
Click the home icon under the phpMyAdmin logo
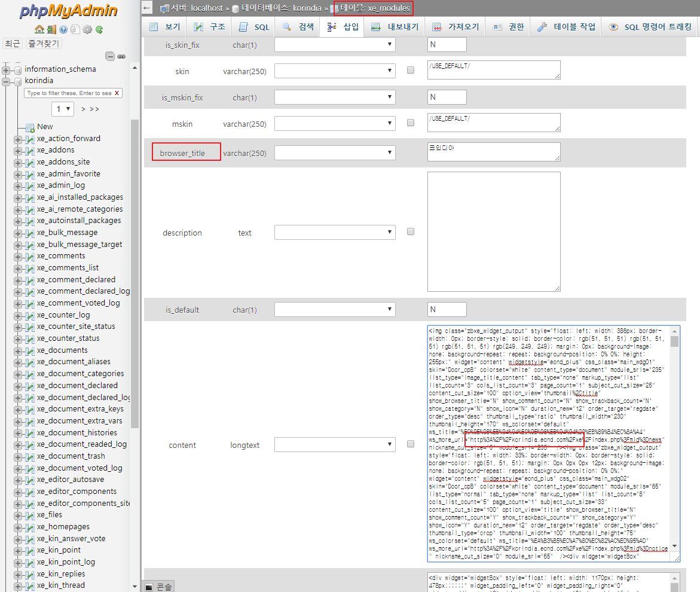39,29
